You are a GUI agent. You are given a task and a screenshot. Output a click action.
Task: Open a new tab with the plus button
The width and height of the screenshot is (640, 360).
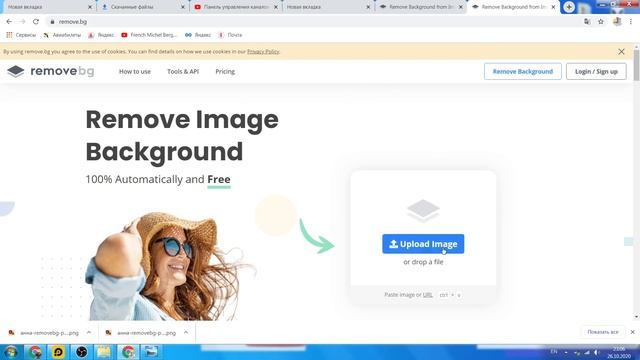pos(569,7)
